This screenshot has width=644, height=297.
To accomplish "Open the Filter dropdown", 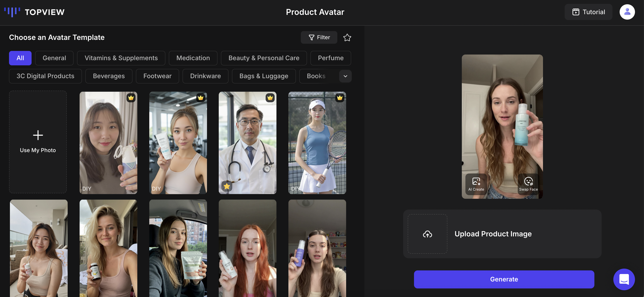I will [319, 37].
